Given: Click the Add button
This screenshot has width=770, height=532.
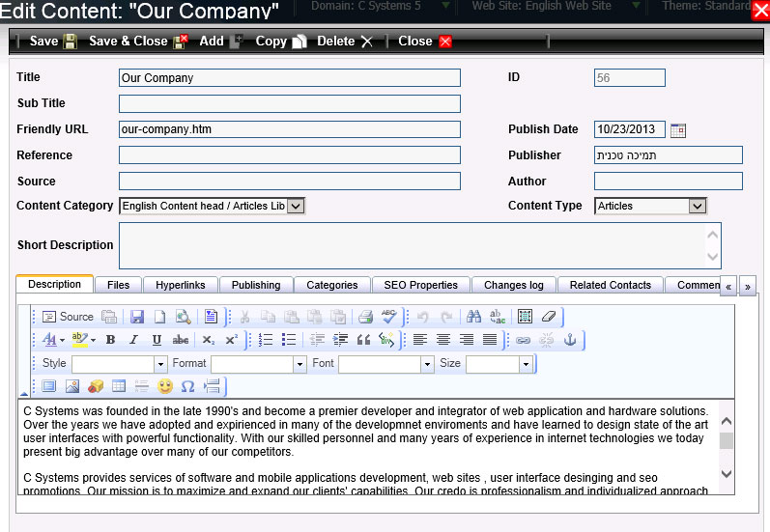Looking at the screenshot, I should click(221, 42).
